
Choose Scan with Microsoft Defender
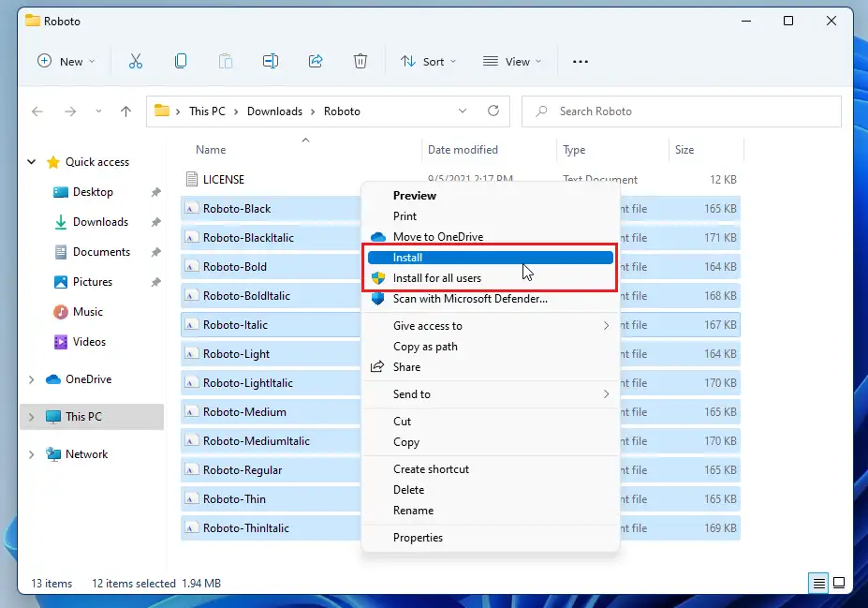click(x=491, y=299)
